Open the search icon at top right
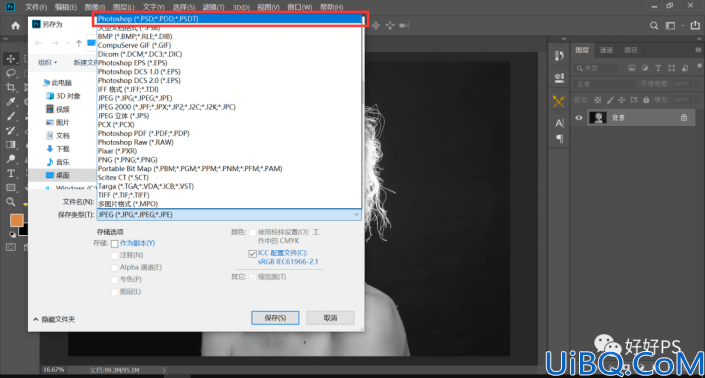Image resolution: width=705 pixels, height=378 pixels. point(654,26)
